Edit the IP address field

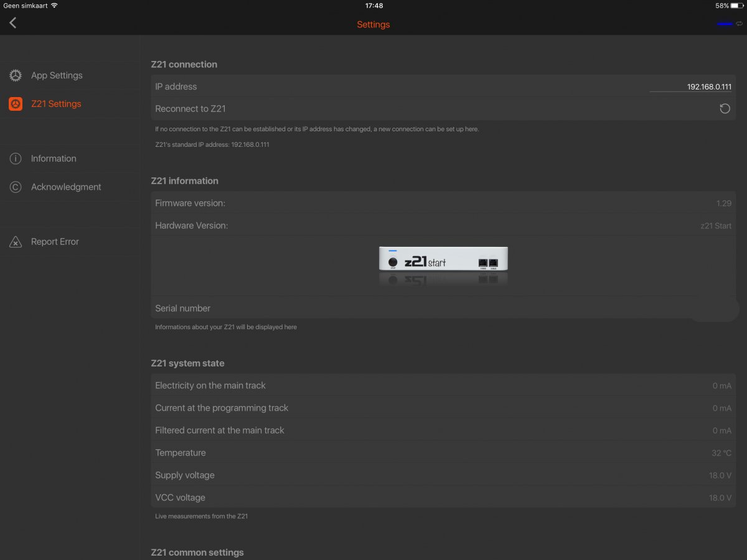692,87
